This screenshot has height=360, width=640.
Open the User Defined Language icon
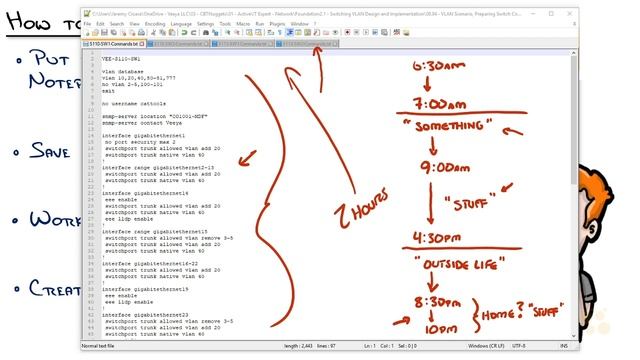click(x=298, y=33)
